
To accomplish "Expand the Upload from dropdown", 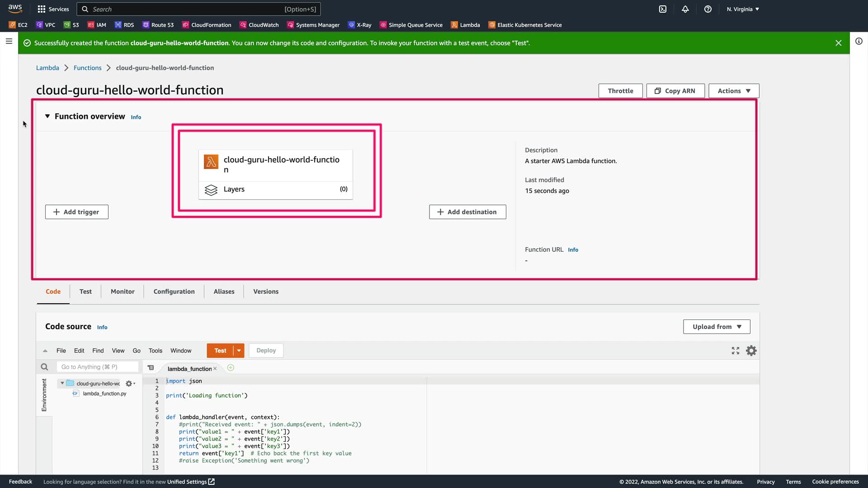I will [x=717, y=327].
